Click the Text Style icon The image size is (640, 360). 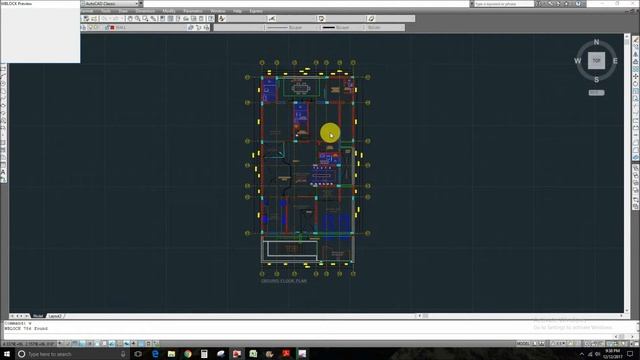click(x=222, y=19)
